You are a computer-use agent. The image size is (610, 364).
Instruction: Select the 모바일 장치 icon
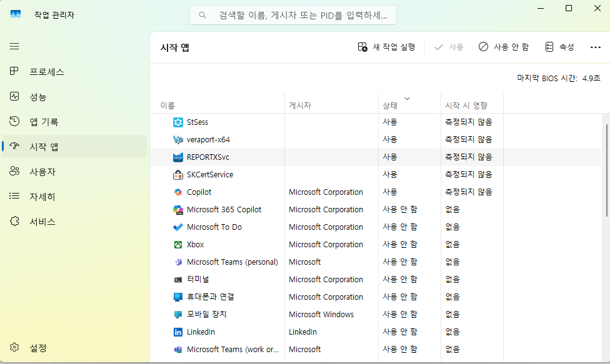tap(177, 315)
